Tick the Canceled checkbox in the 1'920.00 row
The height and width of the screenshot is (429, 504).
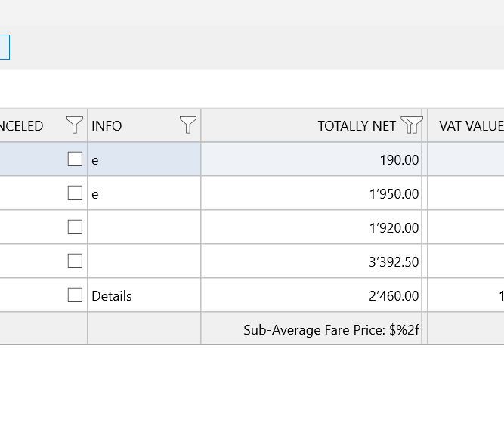pos(75,227)
